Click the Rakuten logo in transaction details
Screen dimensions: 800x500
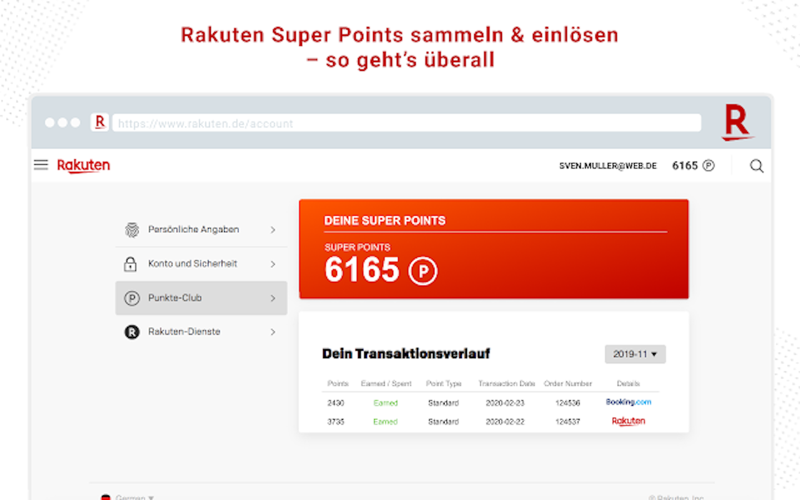click(628, 421)
